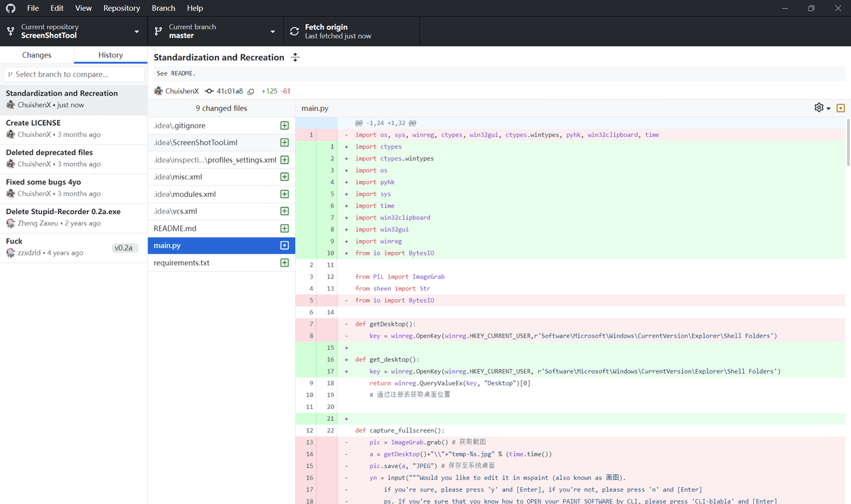This screenshot has height=504, width=851.
Task: Click the Fetch origin sync icon
Action: [295, 31]
